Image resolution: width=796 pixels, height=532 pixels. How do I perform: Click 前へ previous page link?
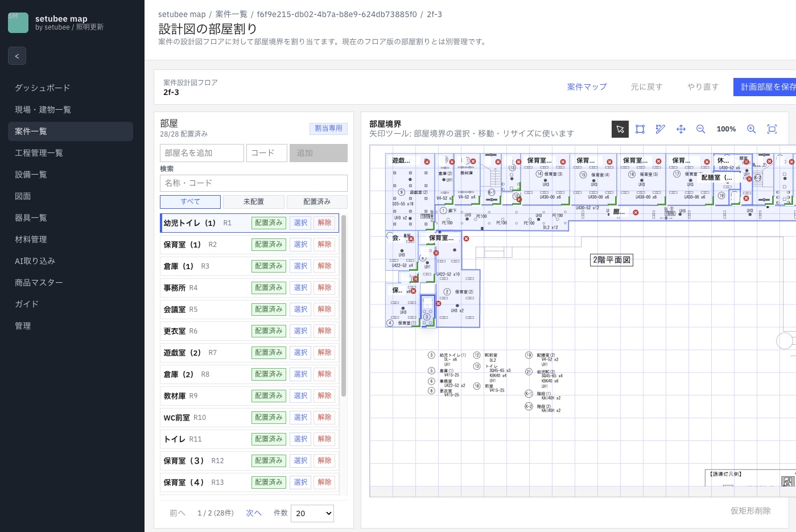click(178, 513)
